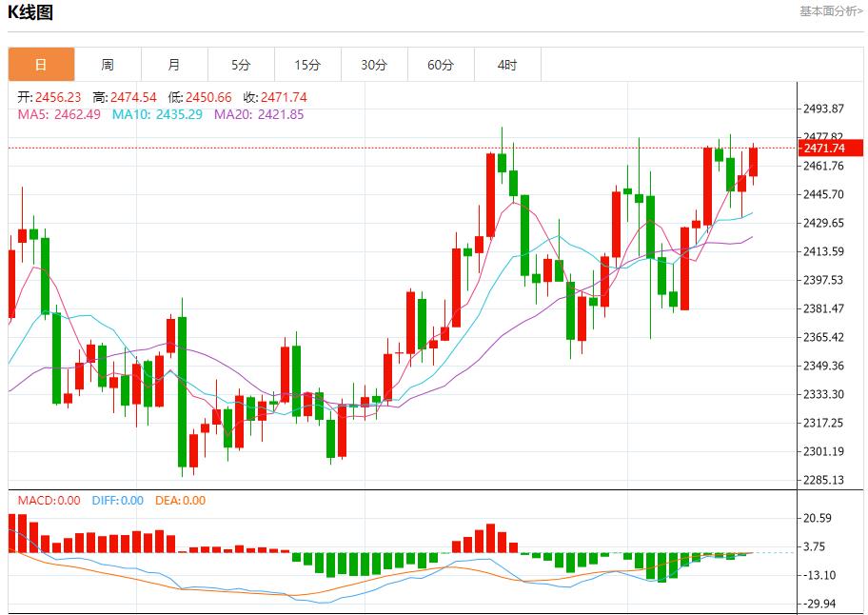Click the DIFF indicator label
The height and width of the screenshot is (615, 868).
[x=117, y=500]
